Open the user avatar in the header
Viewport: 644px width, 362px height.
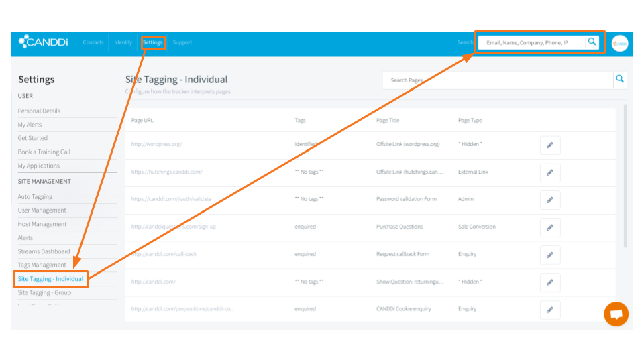620,43
